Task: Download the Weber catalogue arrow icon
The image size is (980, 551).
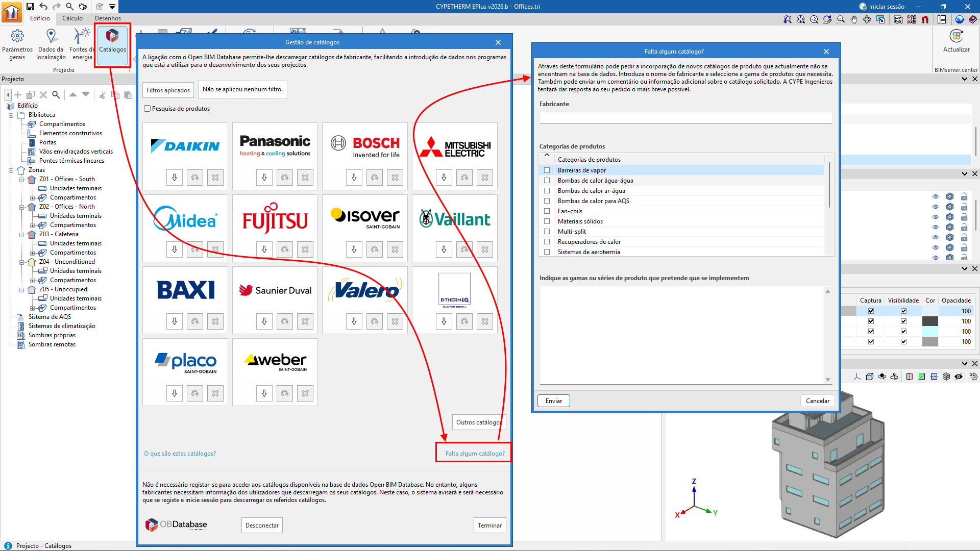Action: point(264,393)
